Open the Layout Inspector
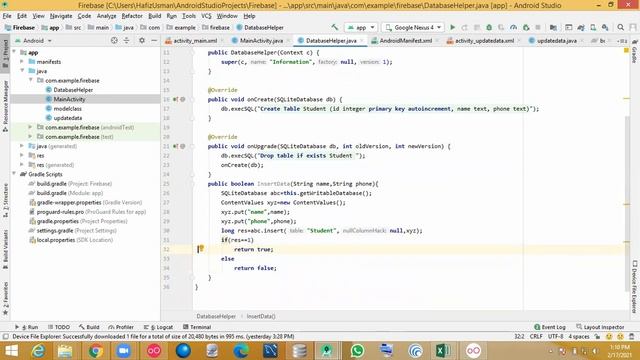Screen dimensions: 640x360 [x=600, y=327]
